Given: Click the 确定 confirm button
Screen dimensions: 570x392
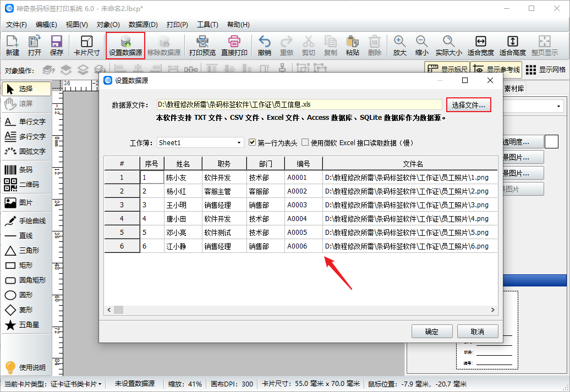Looking at the screenshot, I should [x=432, y=332].
